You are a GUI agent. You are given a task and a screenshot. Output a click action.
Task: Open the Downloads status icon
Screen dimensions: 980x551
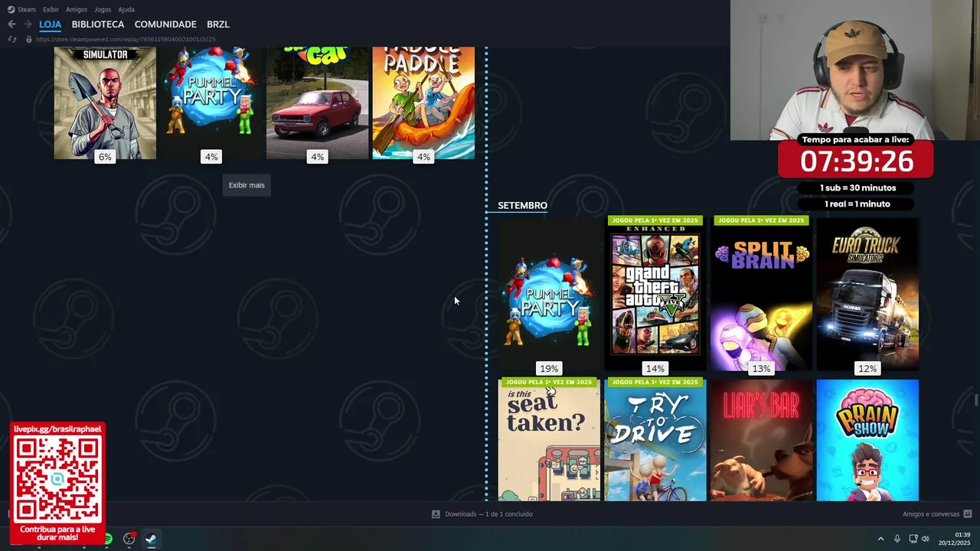coord(436,514)
